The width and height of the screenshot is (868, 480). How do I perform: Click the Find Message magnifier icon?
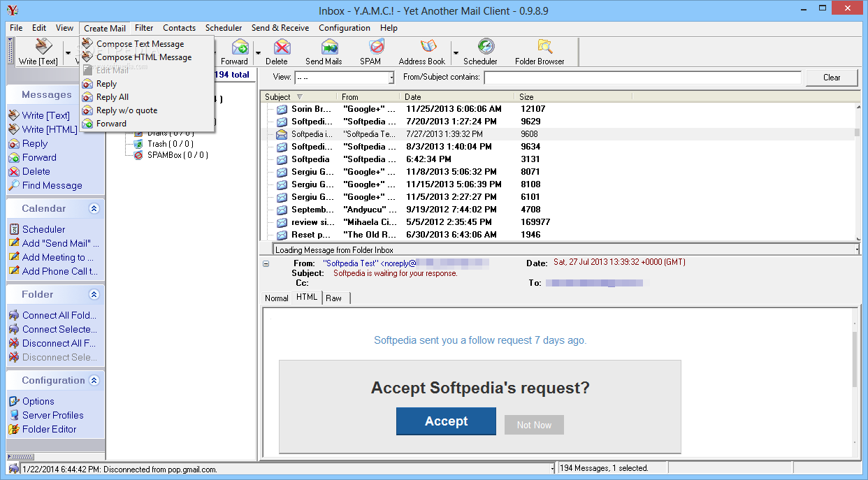tap(14, 185)
